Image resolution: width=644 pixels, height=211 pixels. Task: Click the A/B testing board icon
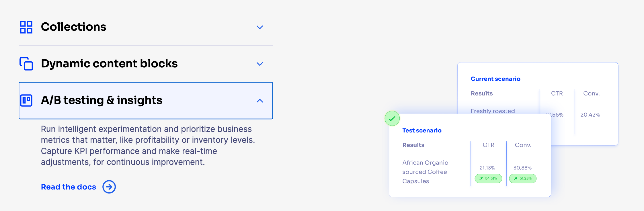pos(26,101)
